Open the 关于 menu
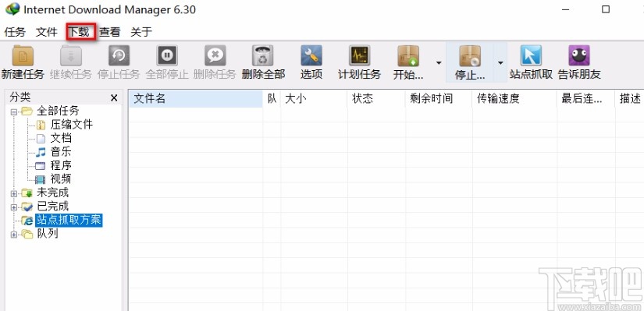 point(141,32)
